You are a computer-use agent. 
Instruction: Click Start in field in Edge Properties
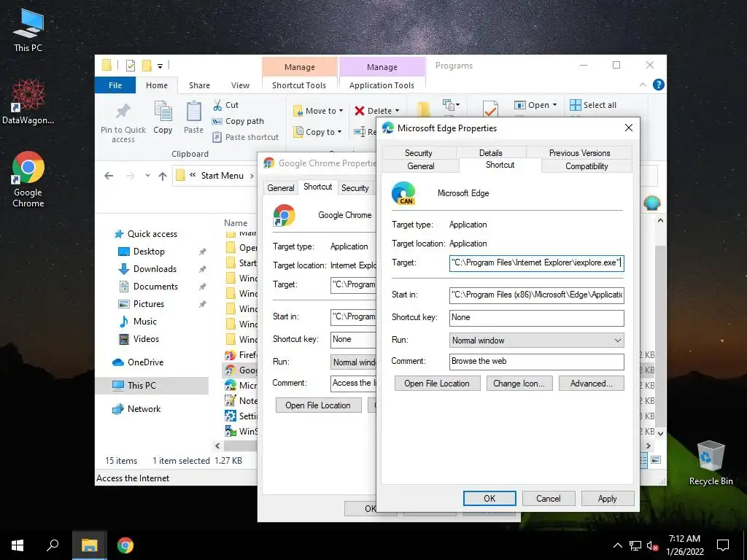coord(536,295)
